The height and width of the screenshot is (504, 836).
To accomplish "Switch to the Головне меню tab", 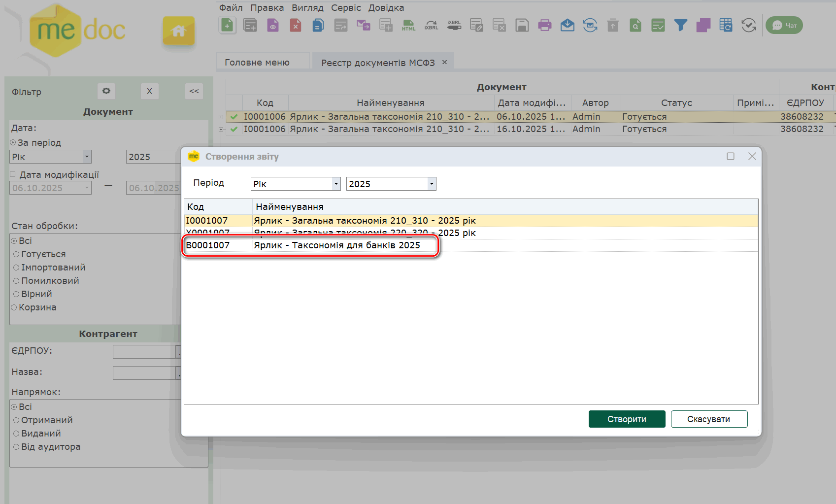I will point(257,63).
